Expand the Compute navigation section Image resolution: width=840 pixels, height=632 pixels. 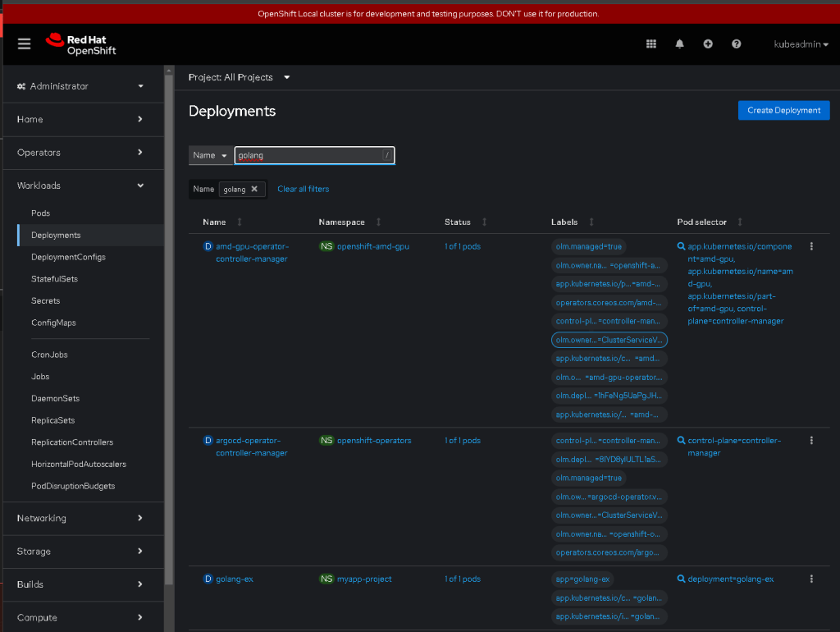pos(81,617)
